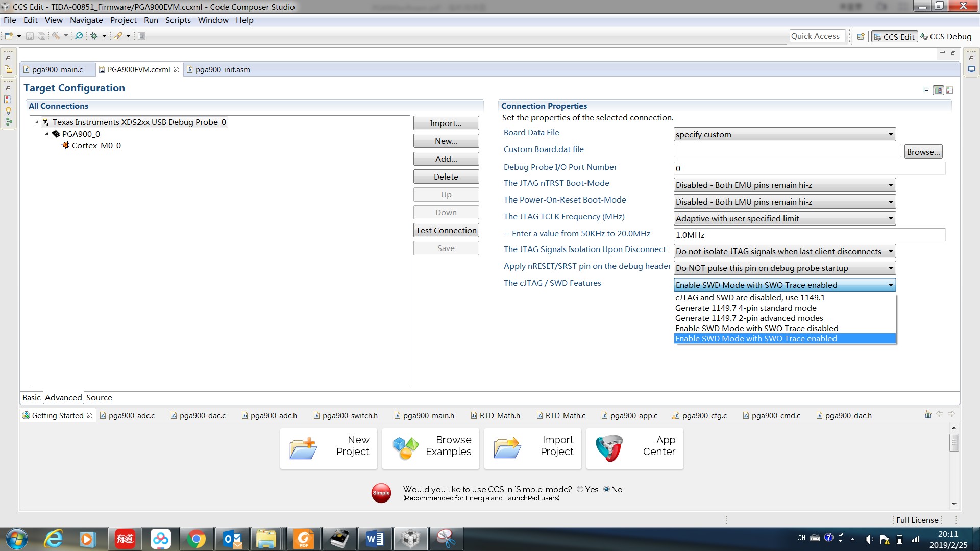Switch to the Advanced tab
980x551 pixels.
[63, 398]
